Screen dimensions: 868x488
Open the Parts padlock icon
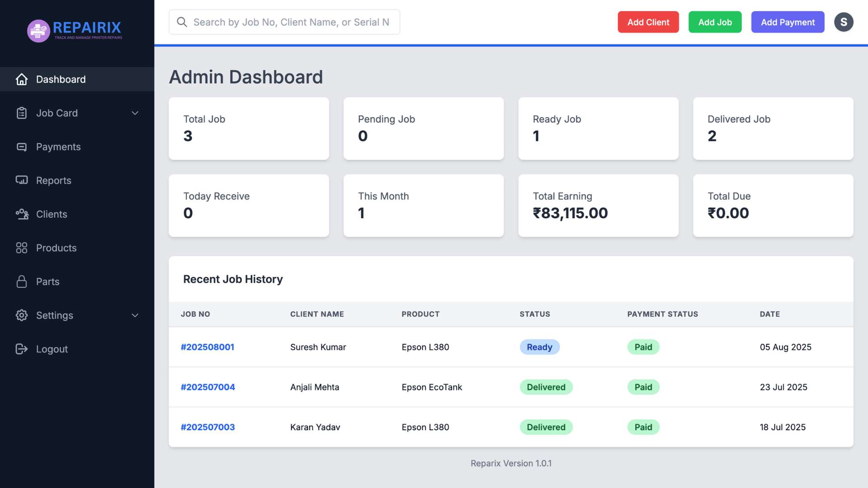point(22,281)
